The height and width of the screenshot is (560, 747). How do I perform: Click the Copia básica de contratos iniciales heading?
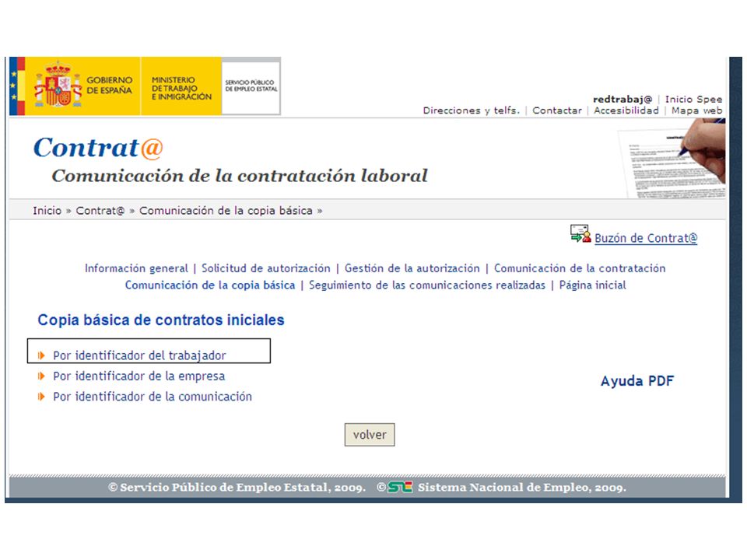pos(161,320)
